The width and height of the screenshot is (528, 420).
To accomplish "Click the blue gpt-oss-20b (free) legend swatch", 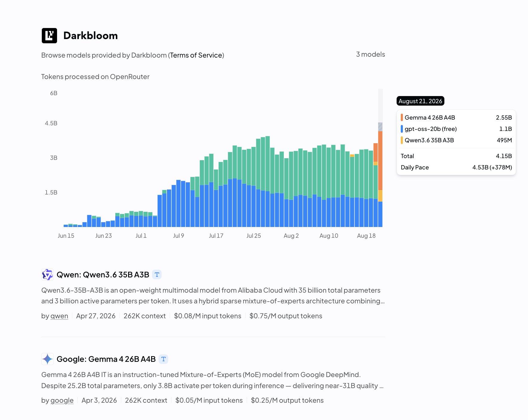I will [402, 129].
